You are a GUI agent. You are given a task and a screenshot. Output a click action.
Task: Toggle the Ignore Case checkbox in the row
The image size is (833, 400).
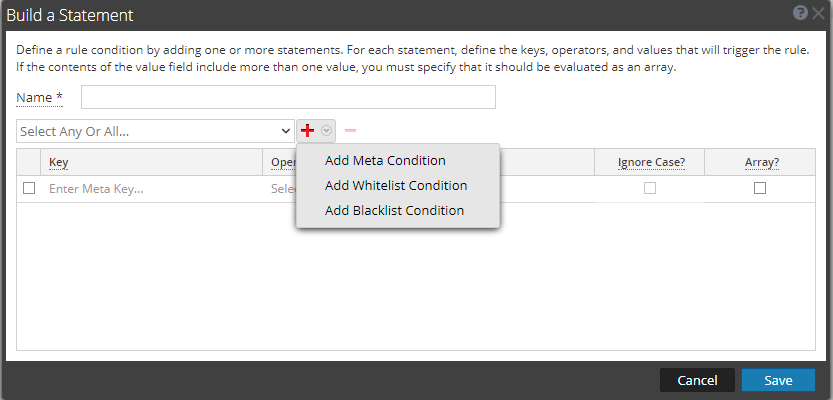tap(650, 188)
